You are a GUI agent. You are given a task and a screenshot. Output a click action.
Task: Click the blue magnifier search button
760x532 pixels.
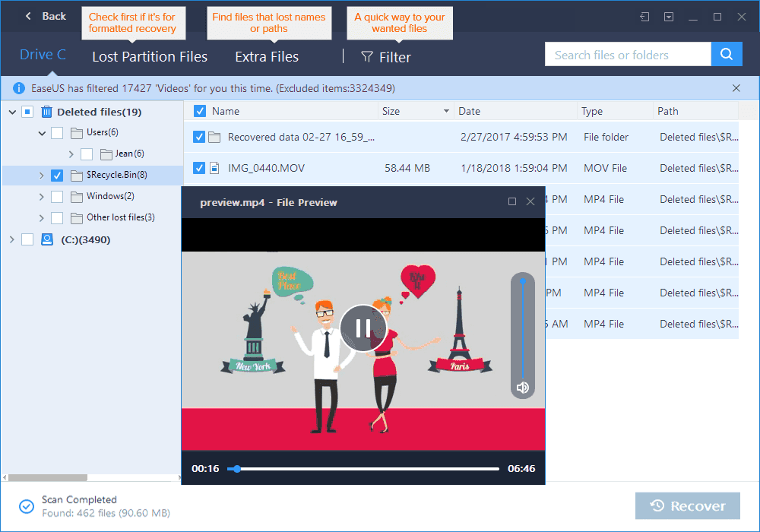click(x=727, y=54)
